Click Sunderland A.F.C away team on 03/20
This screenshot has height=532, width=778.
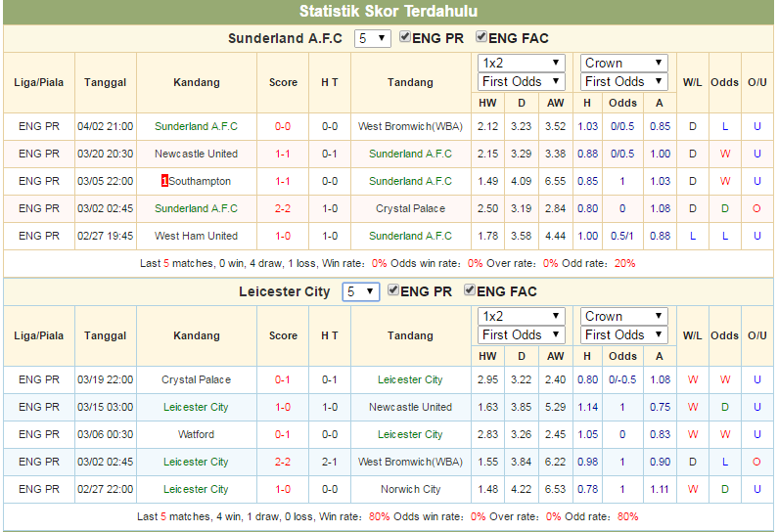pyautogui.click(x=410, y=154)
